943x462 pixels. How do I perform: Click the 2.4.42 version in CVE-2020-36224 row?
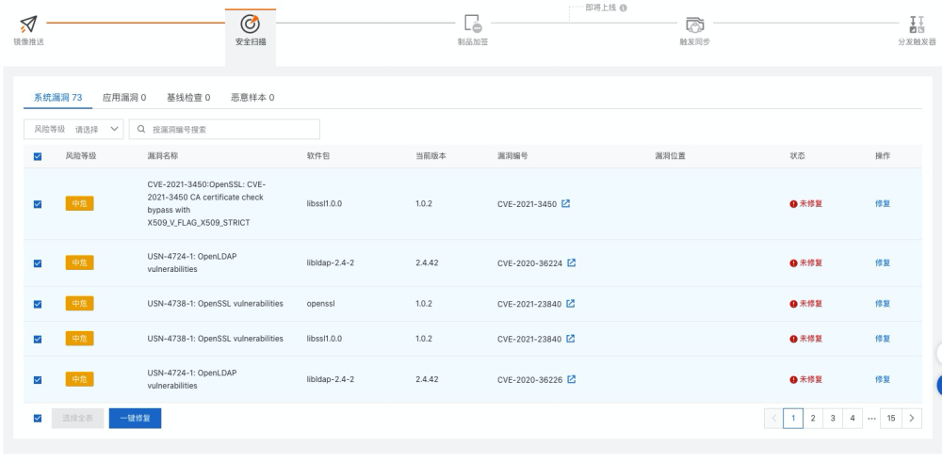[427, 263]
